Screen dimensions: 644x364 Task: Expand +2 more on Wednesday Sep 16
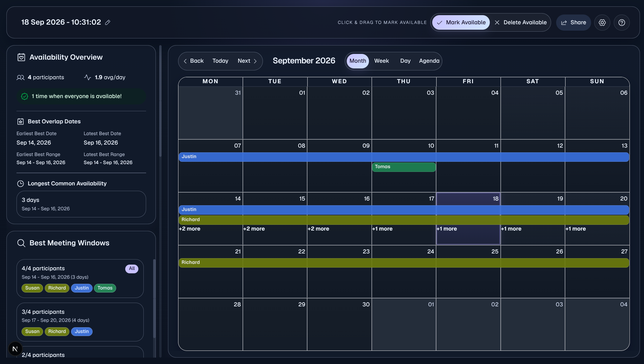(x=318, y=229)
